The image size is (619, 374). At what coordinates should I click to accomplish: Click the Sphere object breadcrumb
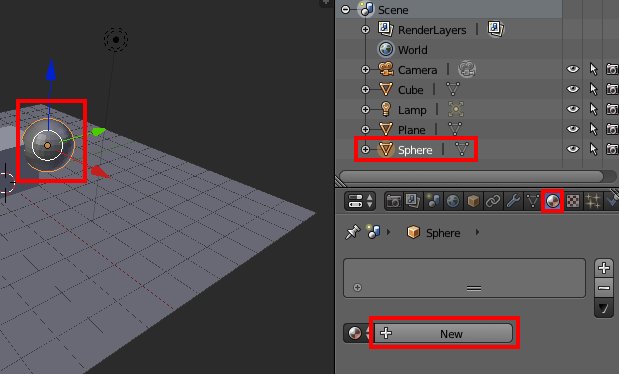433,233
